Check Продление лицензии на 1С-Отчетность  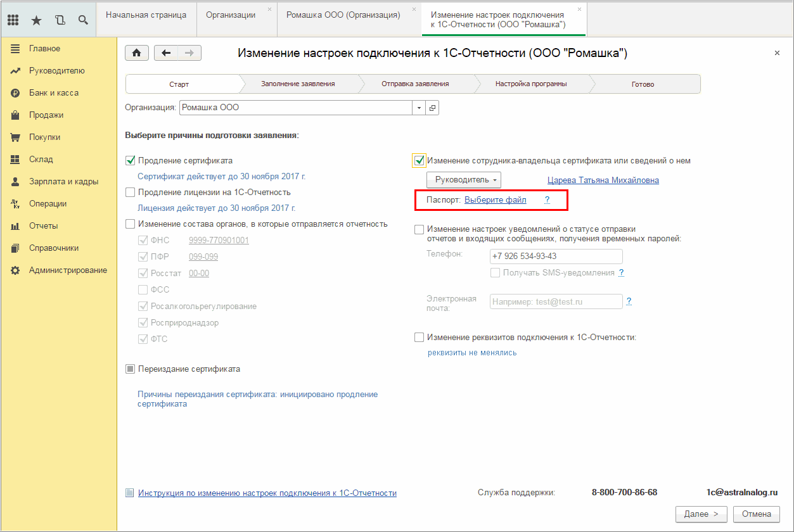point(131,193)
